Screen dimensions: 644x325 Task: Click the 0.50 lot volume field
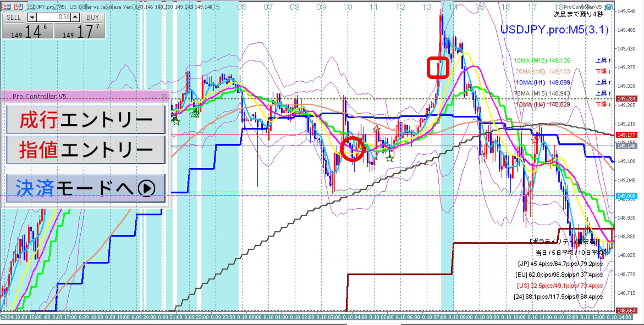coord(54,17)
